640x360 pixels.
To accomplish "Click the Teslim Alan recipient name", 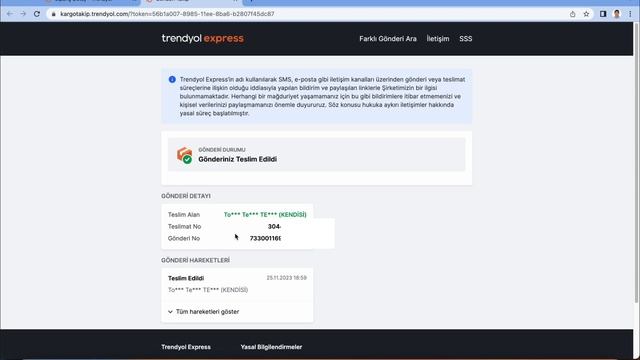I will coord(265,215).
